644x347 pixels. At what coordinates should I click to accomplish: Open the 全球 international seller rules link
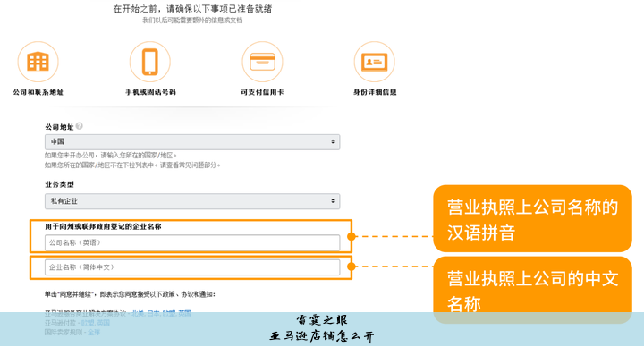coord(94,332)
